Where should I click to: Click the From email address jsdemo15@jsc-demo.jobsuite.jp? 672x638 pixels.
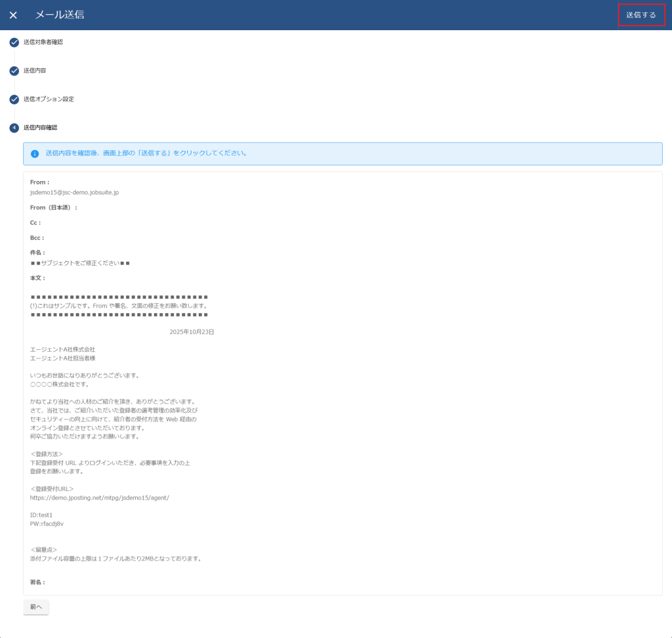coord(74,192)
